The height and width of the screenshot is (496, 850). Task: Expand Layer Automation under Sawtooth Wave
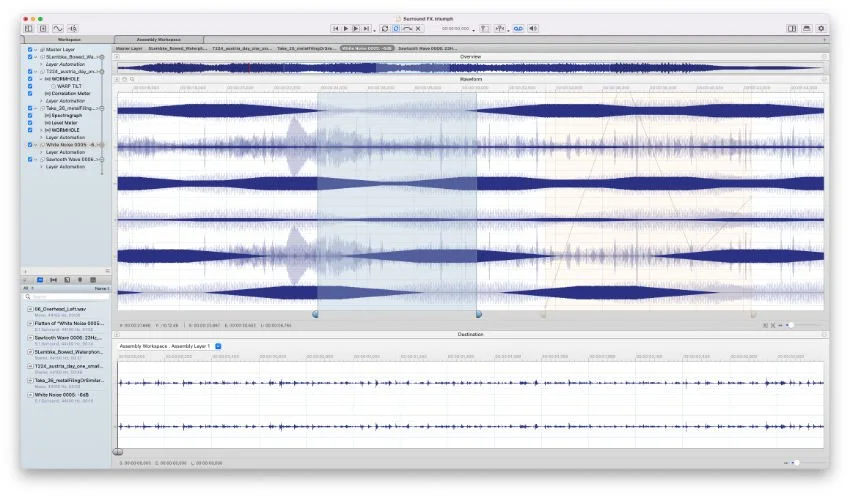(41, 167)
